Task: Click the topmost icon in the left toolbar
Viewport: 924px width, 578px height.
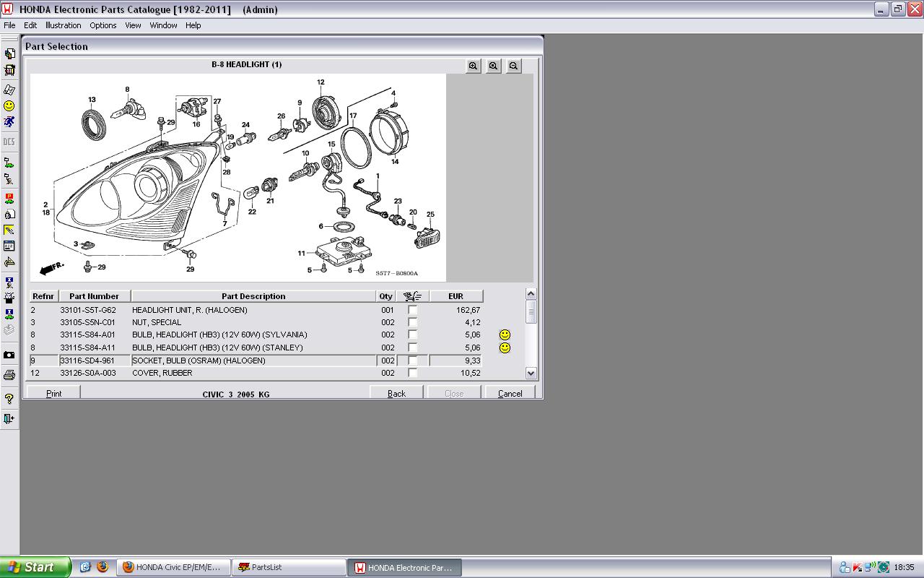Action: 9,53
